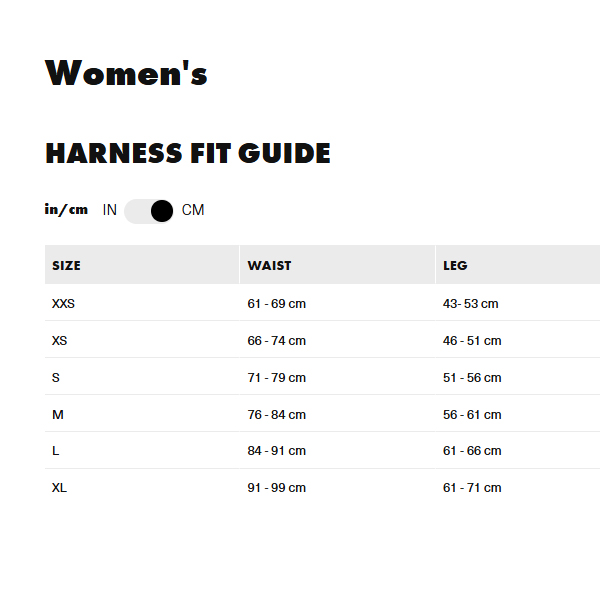
Task: Click the 61 - 71 cm leg cell
Action: coord(472,488)
